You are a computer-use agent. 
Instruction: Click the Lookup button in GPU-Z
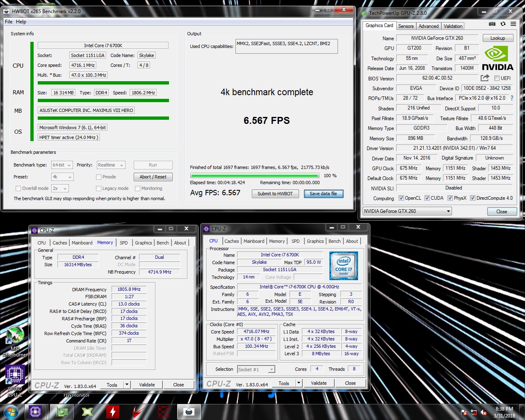click(498, 38)
